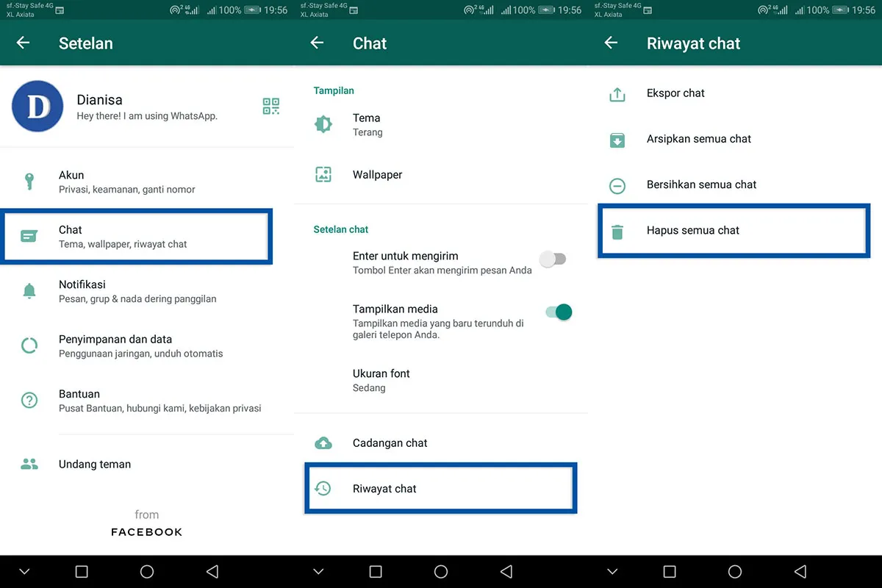This screenshot has width=882, height=588.
Task: Click the Akun key icon
Action: pos(29,179)
